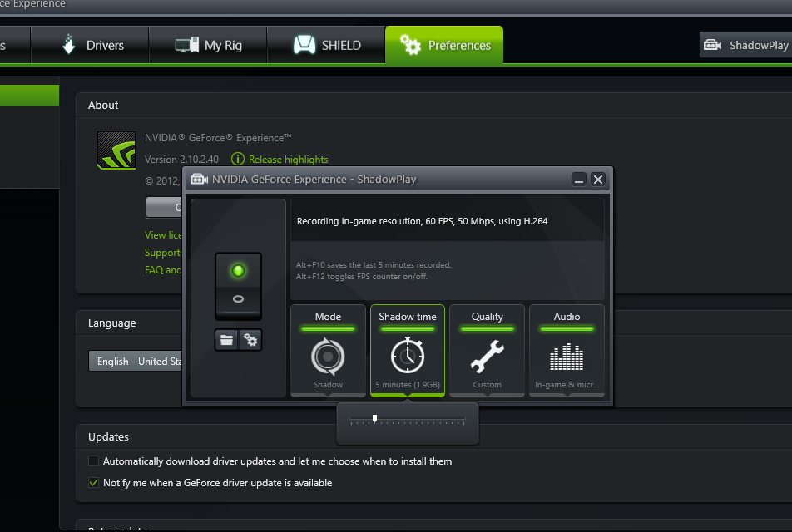Select the Preferences tab
This screenshot has height=532, width=792.
[444, 45]
